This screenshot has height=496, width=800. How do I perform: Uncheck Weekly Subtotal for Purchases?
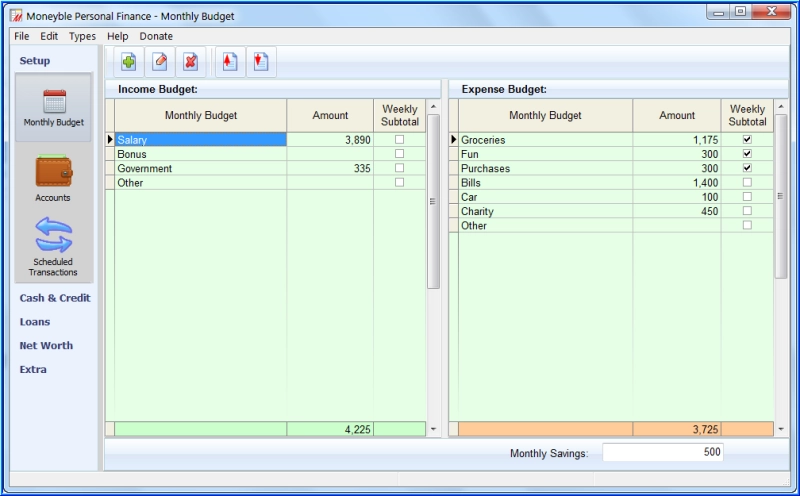tap(747, 168)
